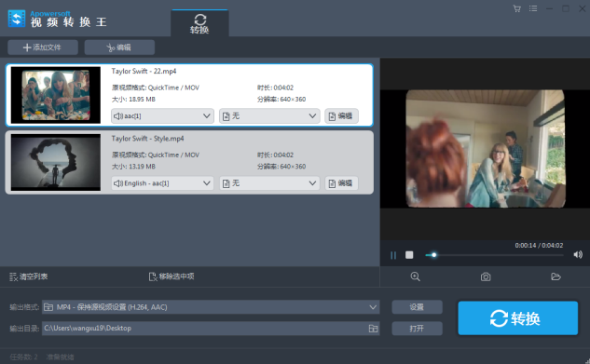Click 移除选中项 to remove selected item

click(172, 276)
